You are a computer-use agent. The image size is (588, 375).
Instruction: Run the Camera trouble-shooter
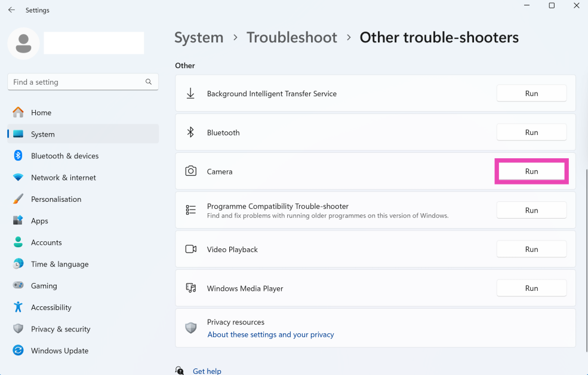(531, 171)
